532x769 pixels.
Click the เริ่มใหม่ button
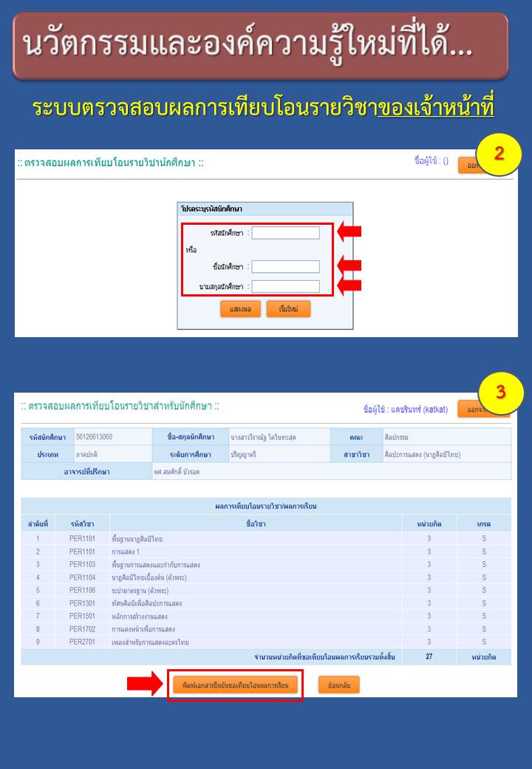[x=288, y=310]
